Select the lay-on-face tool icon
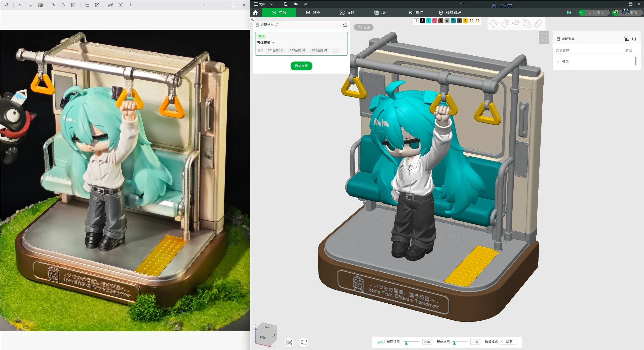This screenshot has height=350, width=644. (x=516, y=23)
